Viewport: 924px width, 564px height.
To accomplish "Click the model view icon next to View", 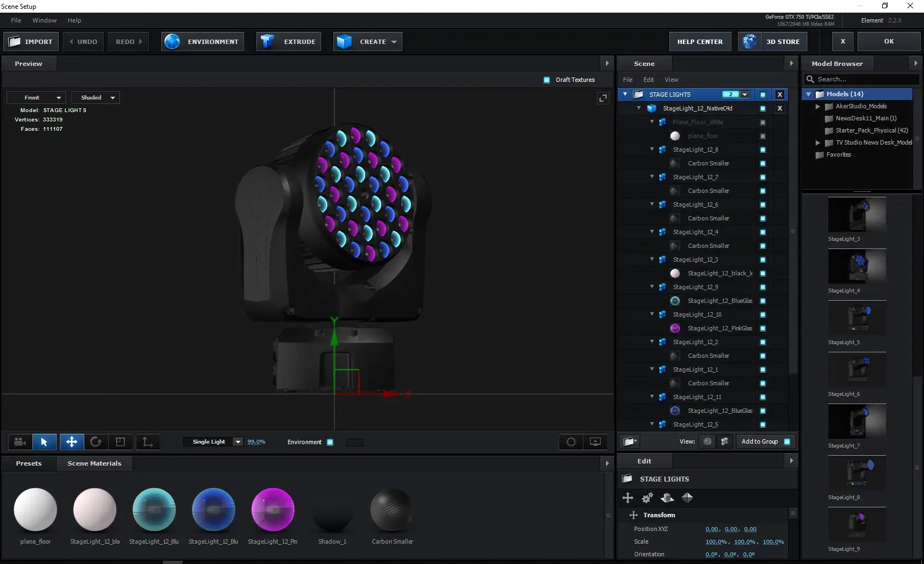I will pyautogui.click(x=724, y=441).
